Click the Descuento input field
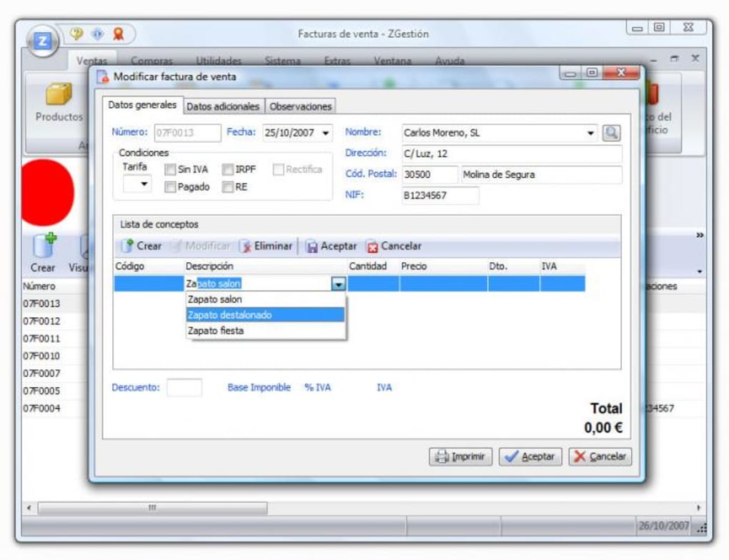This screenshot has height=560, width=729. 184,388
